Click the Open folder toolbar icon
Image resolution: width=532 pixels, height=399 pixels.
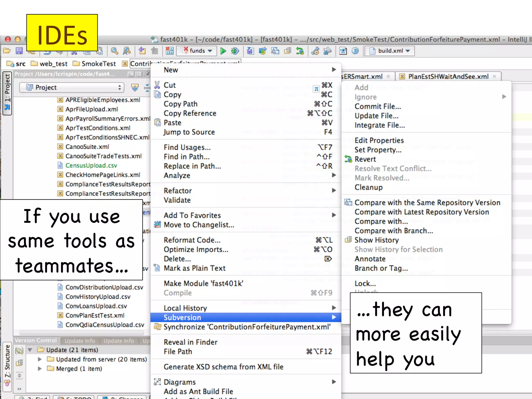(x=6, y=51)
